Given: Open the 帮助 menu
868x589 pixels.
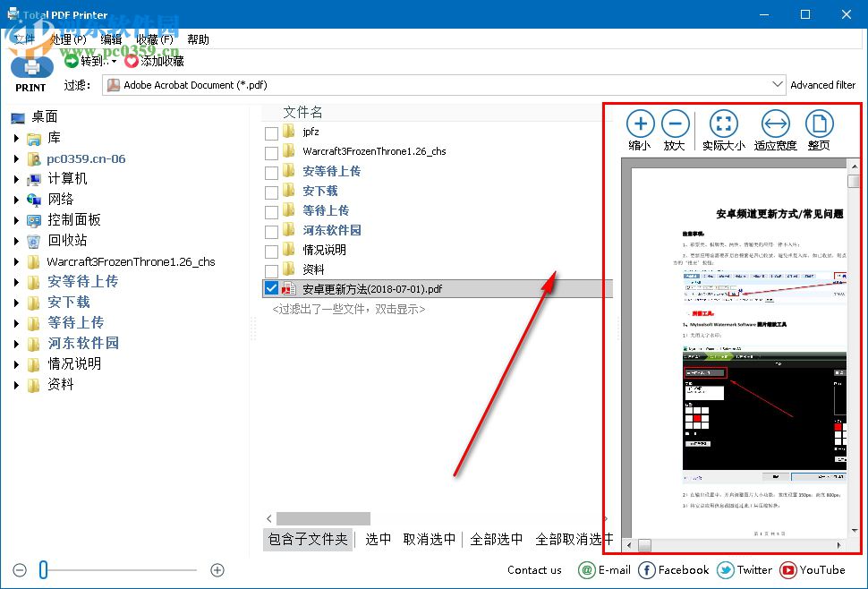Looking at the screenshot, I should coord(198,38).
